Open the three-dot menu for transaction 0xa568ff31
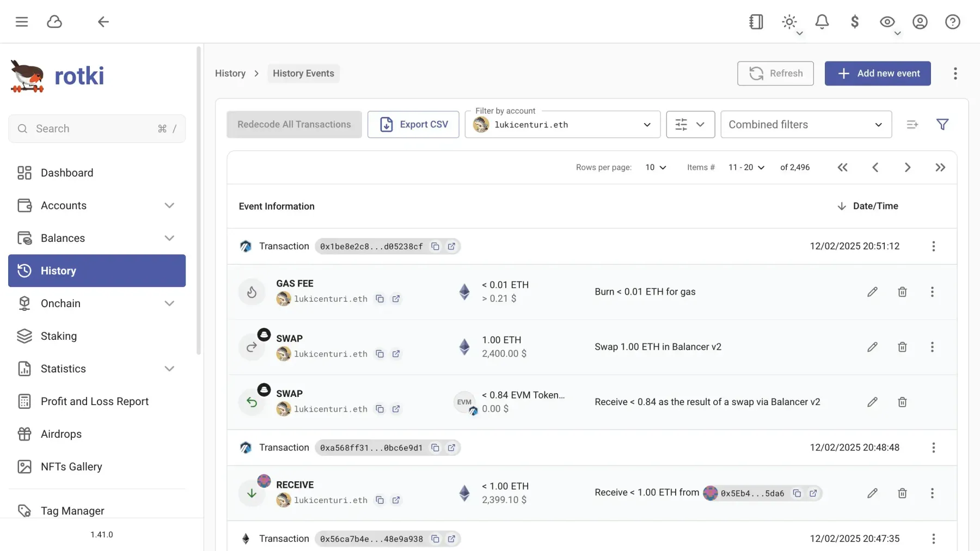 click(934, 448)
